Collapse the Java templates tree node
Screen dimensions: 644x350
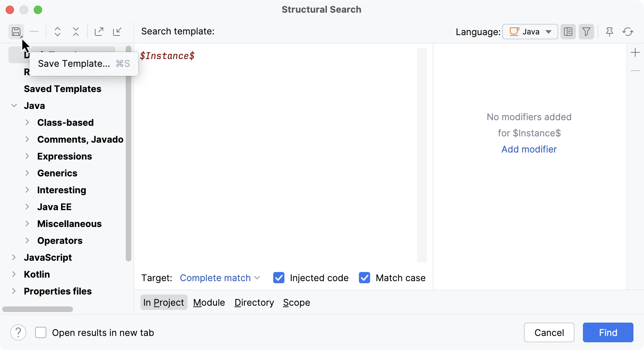point(14,105)
